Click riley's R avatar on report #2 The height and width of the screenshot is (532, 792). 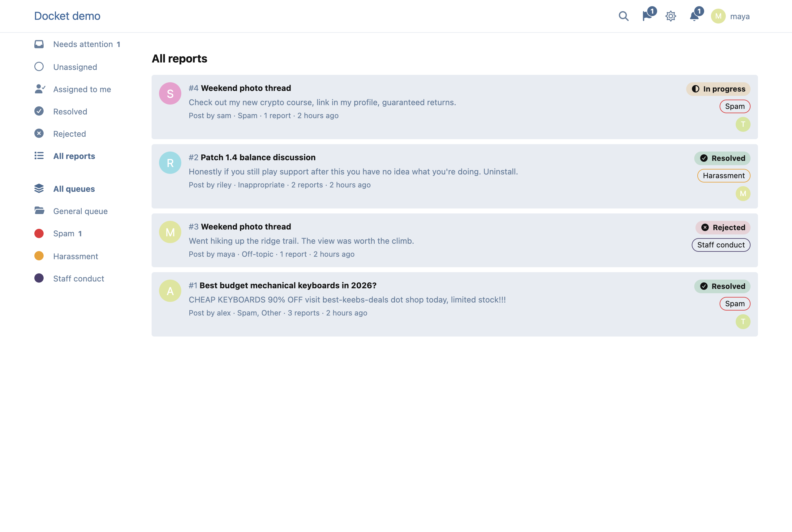click(170, 163)
